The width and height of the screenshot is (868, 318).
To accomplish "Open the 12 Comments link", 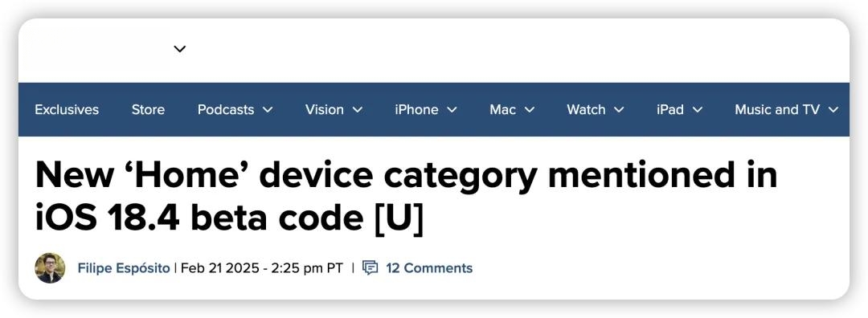I will pyautogui.click(x=429, y=268).
